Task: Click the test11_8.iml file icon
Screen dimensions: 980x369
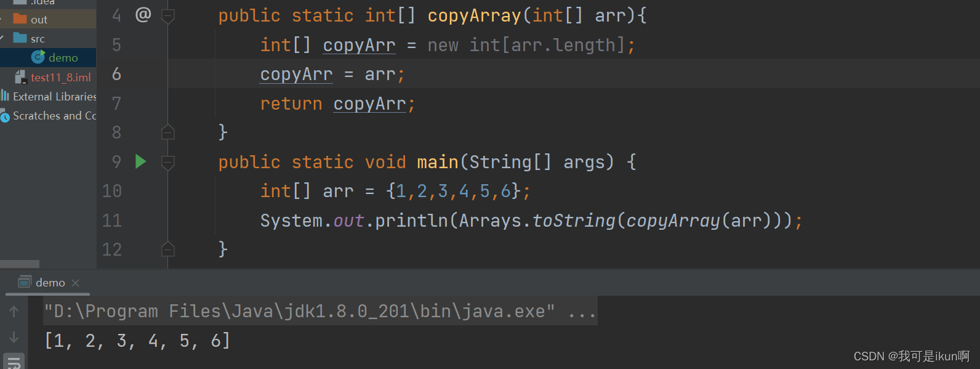Action: tap(21, 77)
